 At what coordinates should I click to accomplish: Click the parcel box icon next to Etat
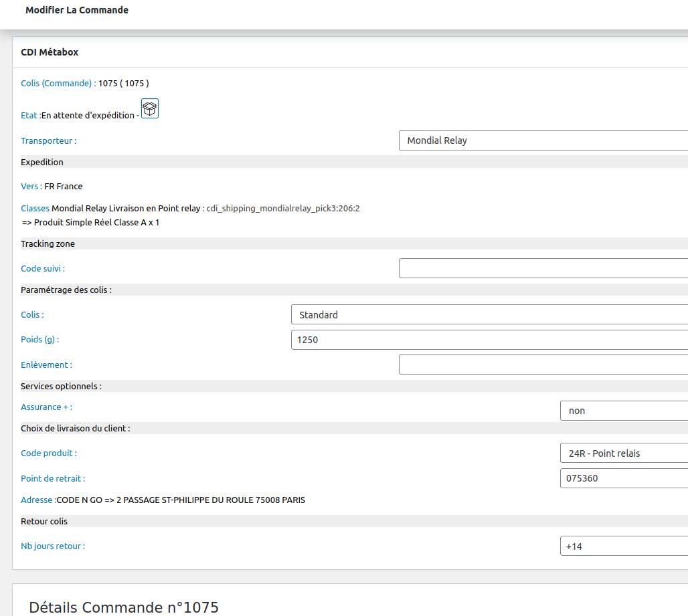(x=150, y=108)
